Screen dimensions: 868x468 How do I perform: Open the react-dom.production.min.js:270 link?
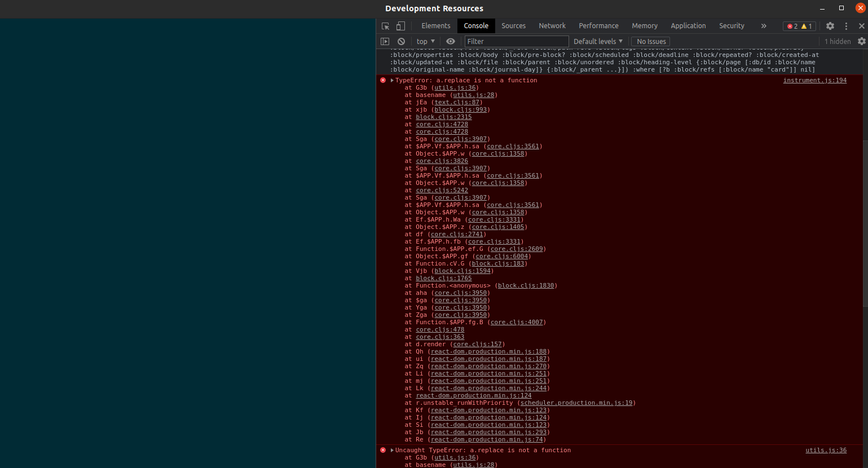[x=488, y=367]
